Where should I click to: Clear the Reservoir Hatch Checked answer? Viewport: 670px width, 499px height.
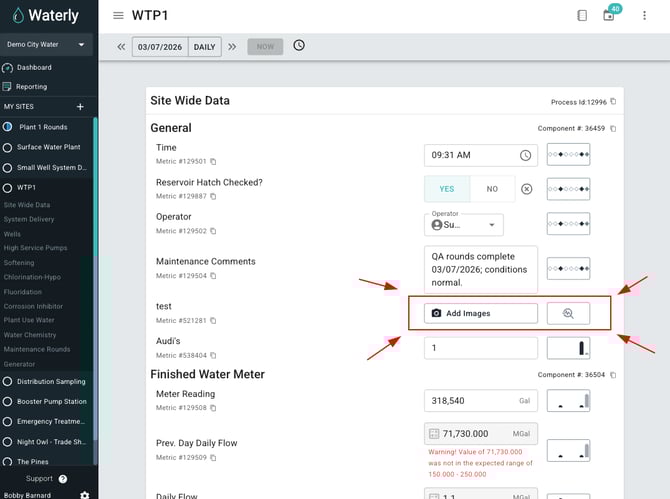pos(527,189)
